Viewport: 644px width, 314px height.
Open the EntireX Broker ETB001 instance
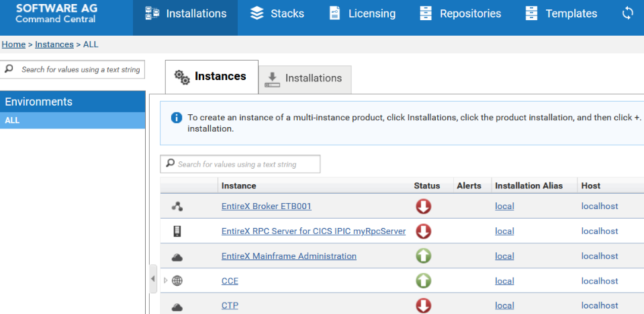(266, 206)
